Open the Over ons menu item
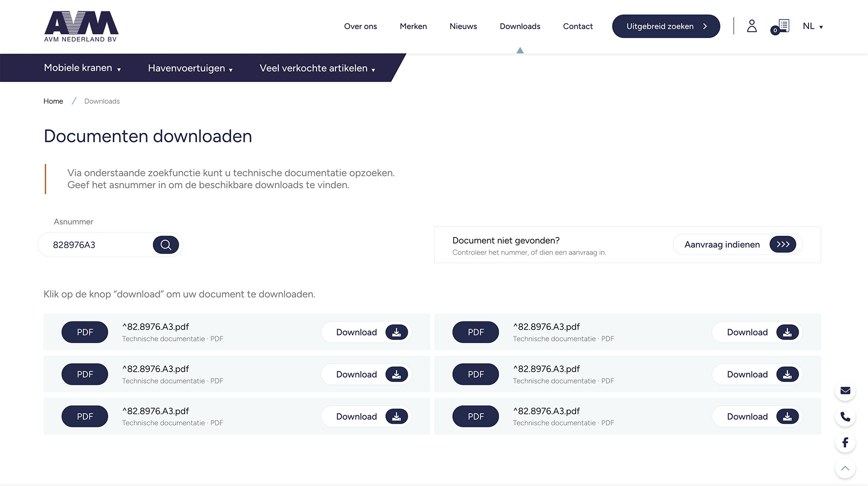This screenshot has width=868, height=486. (360, 26)
